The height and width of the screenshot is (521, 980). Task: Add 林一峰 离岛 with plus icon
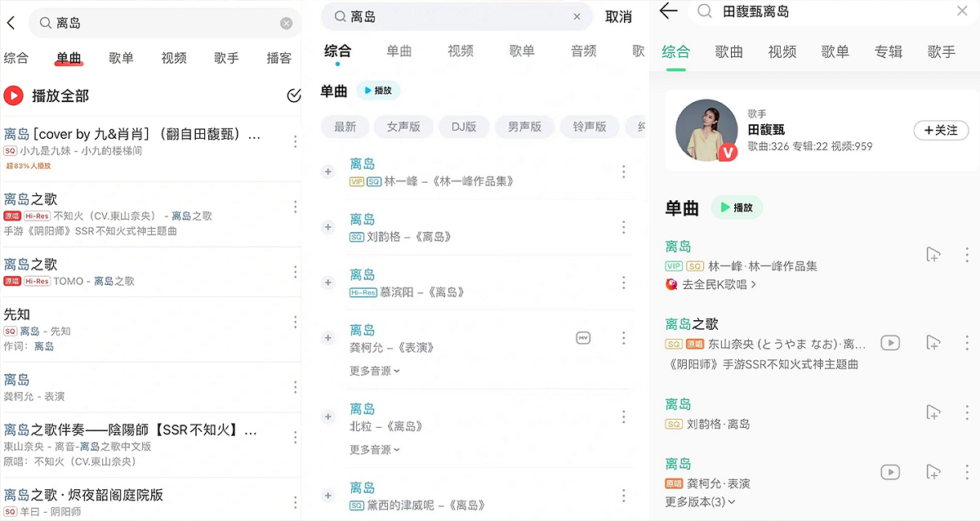pyautogui.click(x=328, y=171)
